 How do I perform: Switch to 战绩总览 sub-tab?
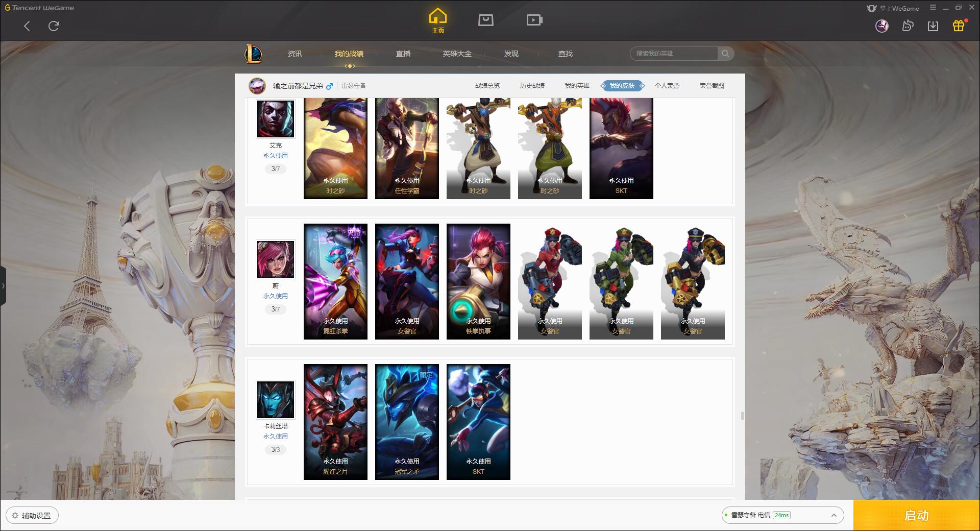pos(487,86)
